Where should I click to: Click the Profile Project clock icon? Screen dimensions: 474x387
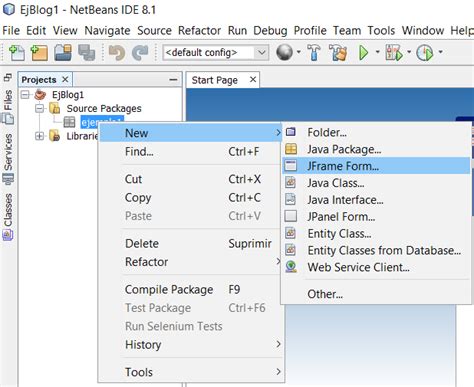425,53
